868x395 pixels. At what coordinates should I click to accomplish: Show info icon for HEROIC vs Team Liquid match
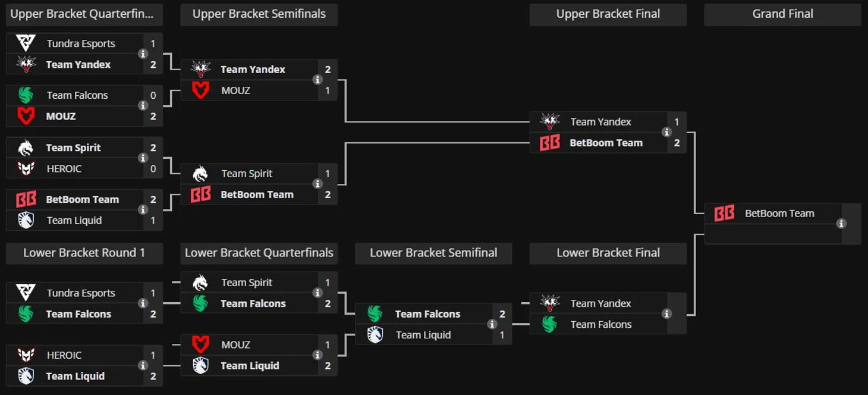143,366
